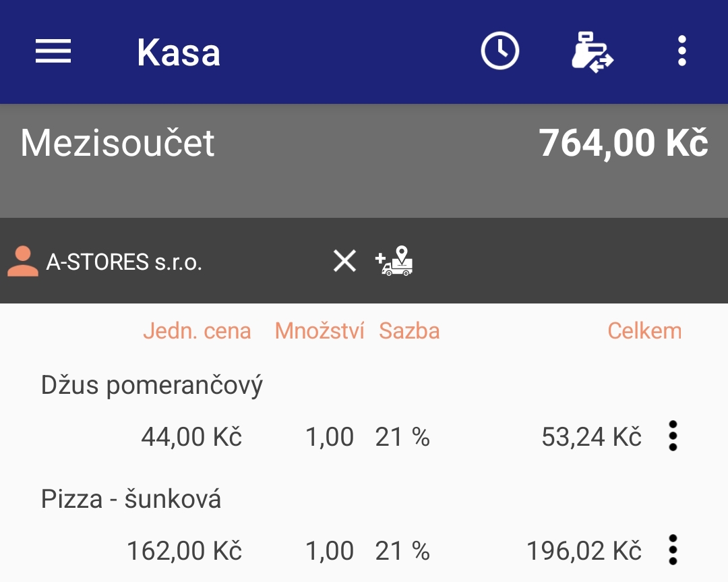
Task: Remove customer A-STORES s.r.o. with the X
Action: (344, 260)
